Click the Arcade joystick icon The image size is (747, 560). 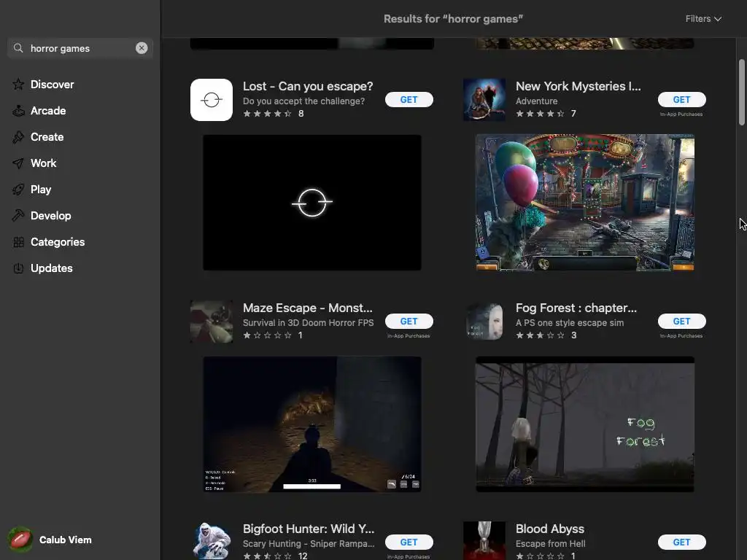pyautogui.click(x=18, y=111)
